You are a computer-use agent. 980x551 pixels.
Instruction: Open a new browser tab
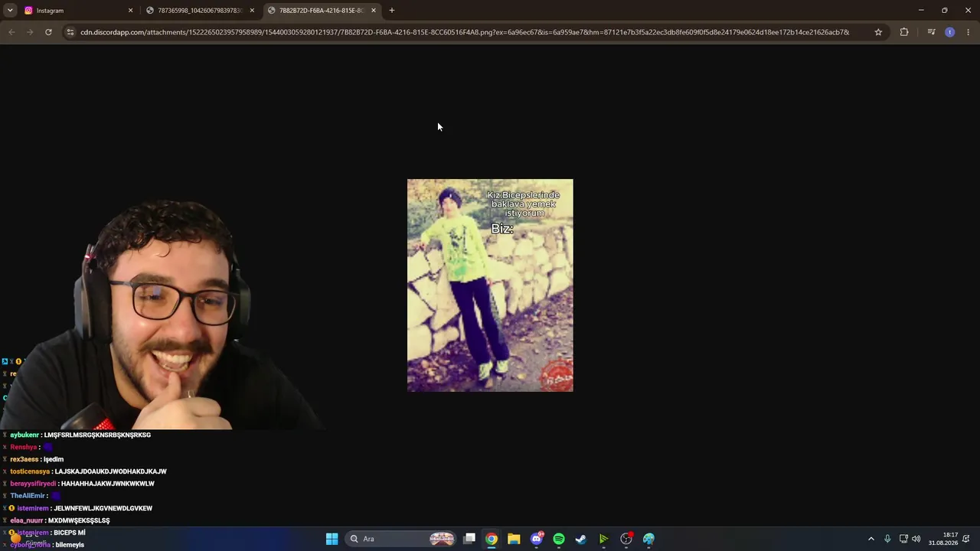[392, 11]
